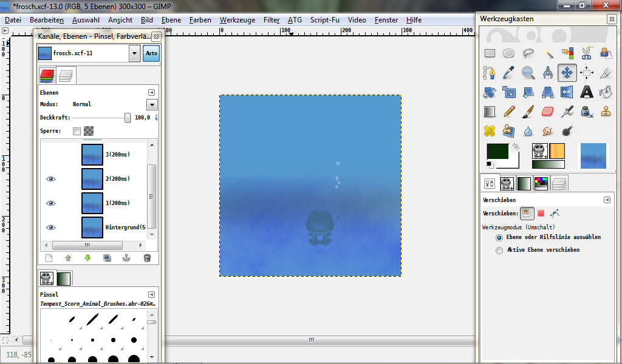The width and height of the screenshot is (622, 364).
Task: Enable the pixel lock checkbox next to Sperre
Action: tap(77, 131)
